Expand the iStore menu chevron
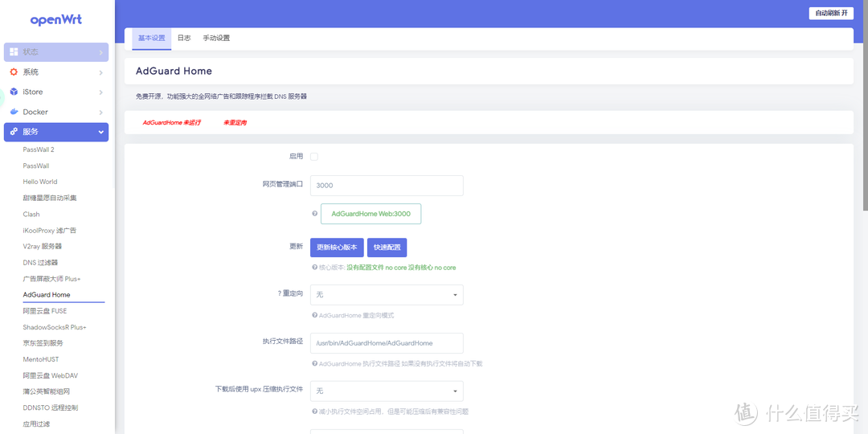 pyautogui.click(x=100, y=92)
